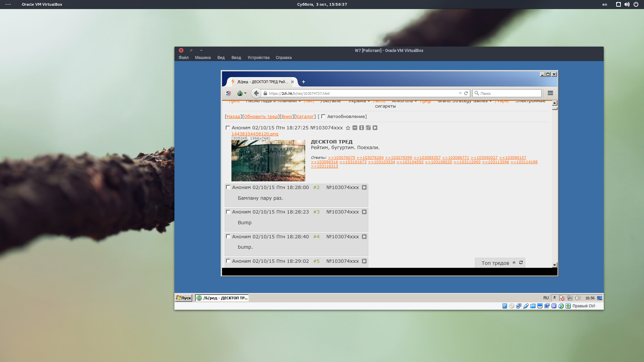The height and width of the screenshot is (362, 644).
Task: Open the Машина menu
Action: tap(203, 58)
